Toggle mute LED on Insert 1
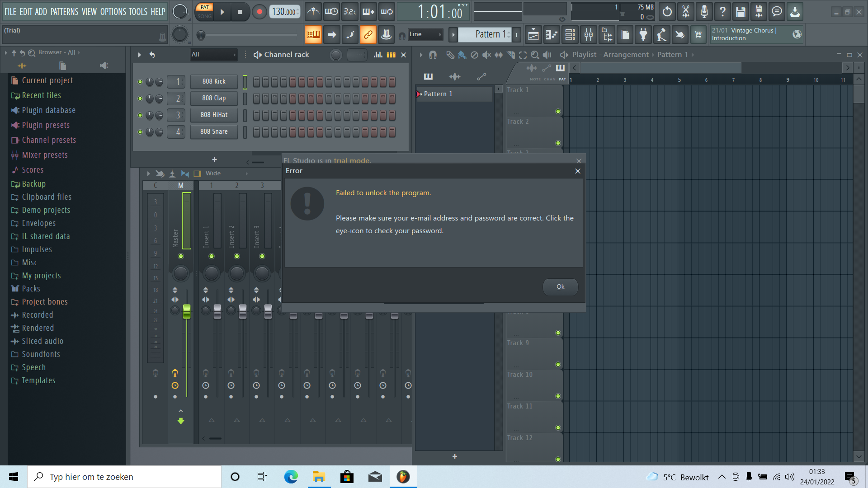This screenshot has height=488, width=868. [x=212, y=256]
